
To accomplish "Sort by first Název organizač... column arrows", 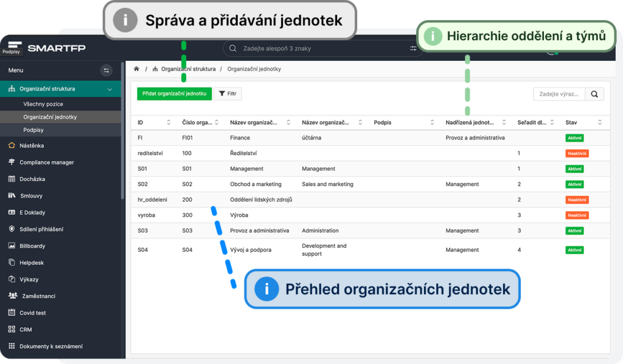I will click(x=288, y=122).
